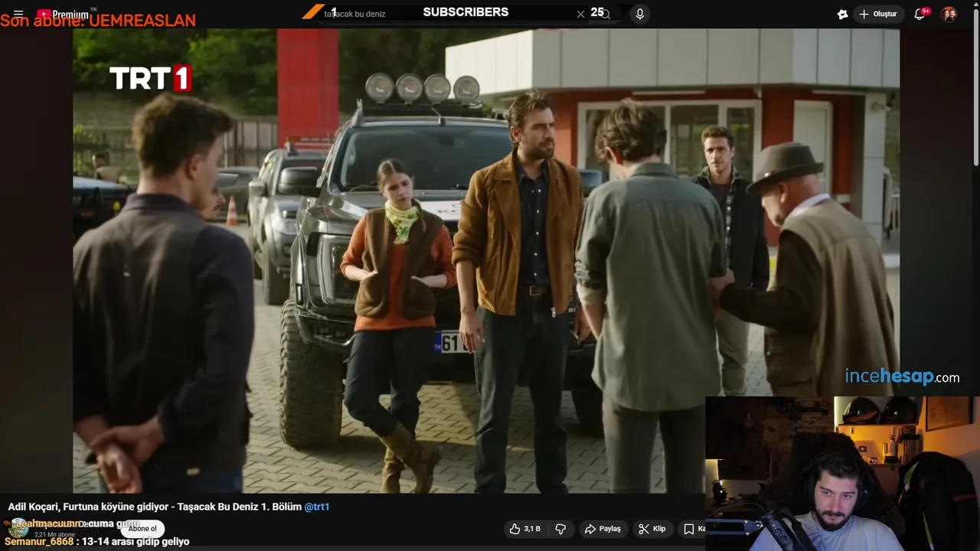Click chat message from Semanur_6868
This screenshot has height=551, width=980.
[96, 542]
